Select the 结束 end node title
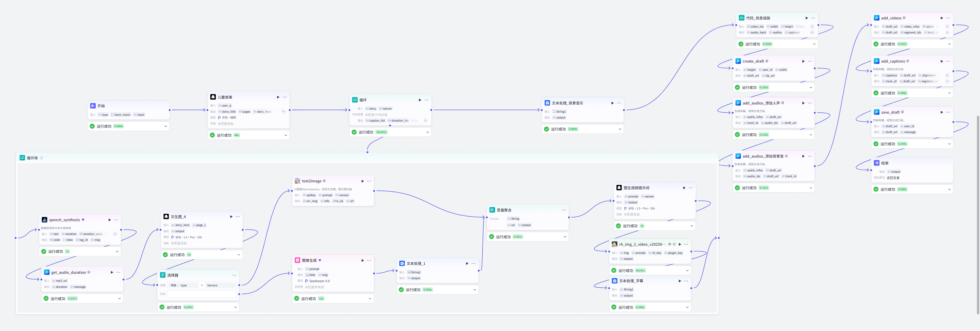 click(x=885, y=163)
